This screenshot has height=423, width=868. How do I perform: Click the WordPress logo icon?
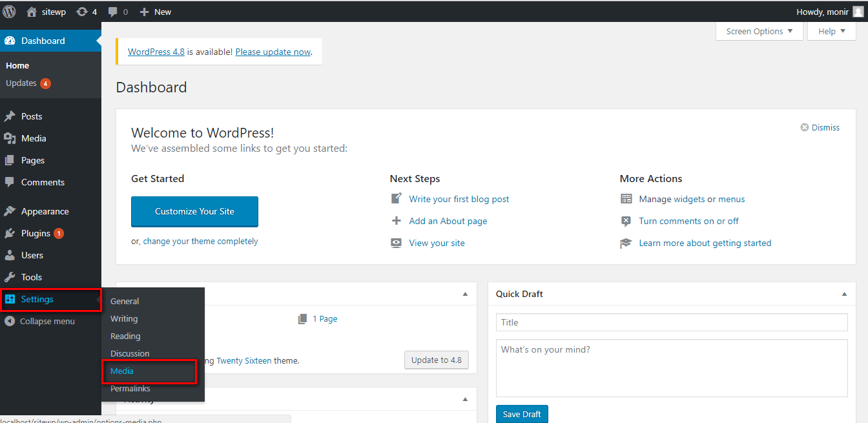coord(9,11)
